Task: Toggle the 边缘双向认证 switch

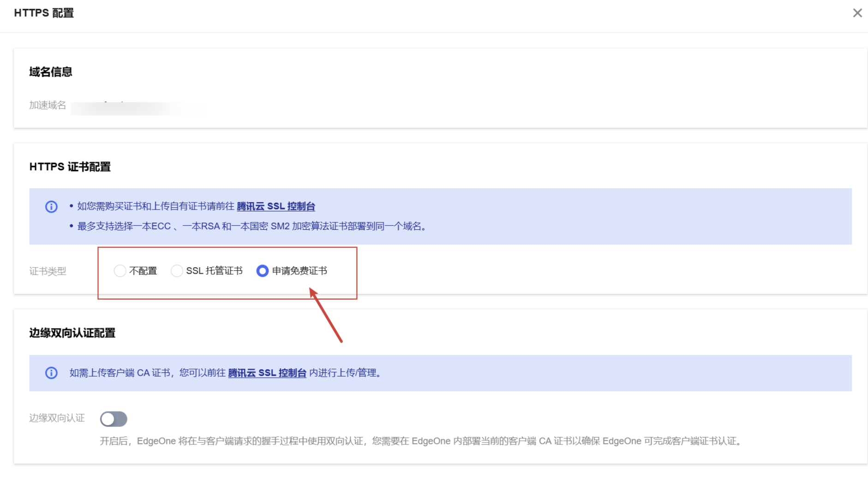Action: tap(114, 419)
